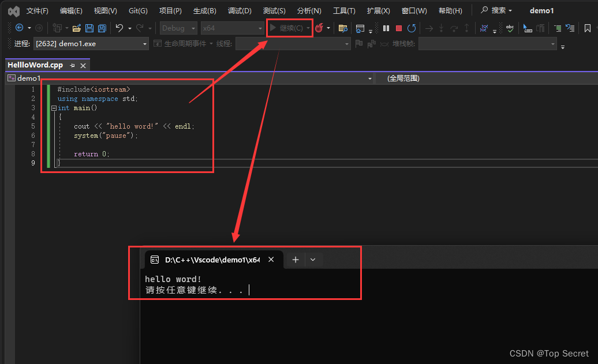Open the 分析(N) menu
The image size is (598, 364).
(x=309, y=11)
